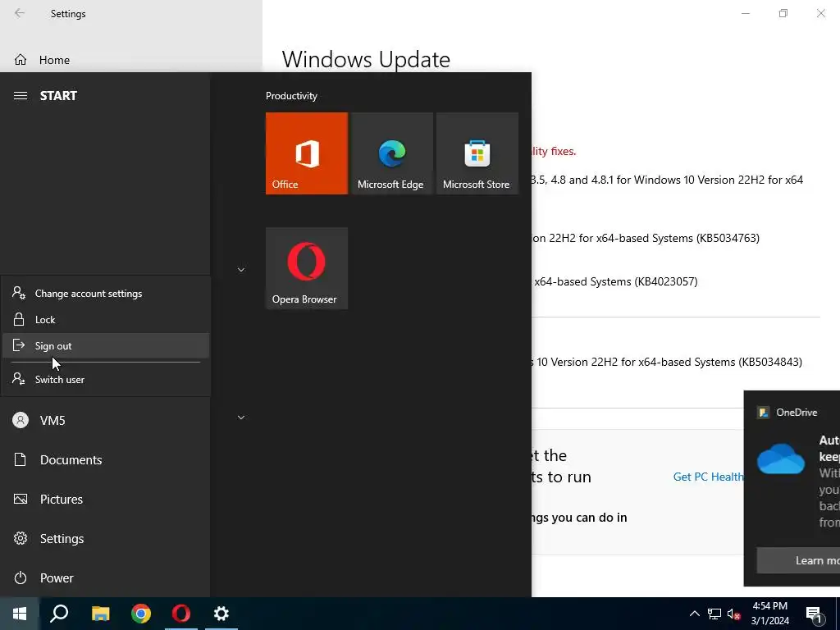Open the Microsoft Store tile
The width and height of the screenshot is (840, 630).
click(x=477, y=153)
